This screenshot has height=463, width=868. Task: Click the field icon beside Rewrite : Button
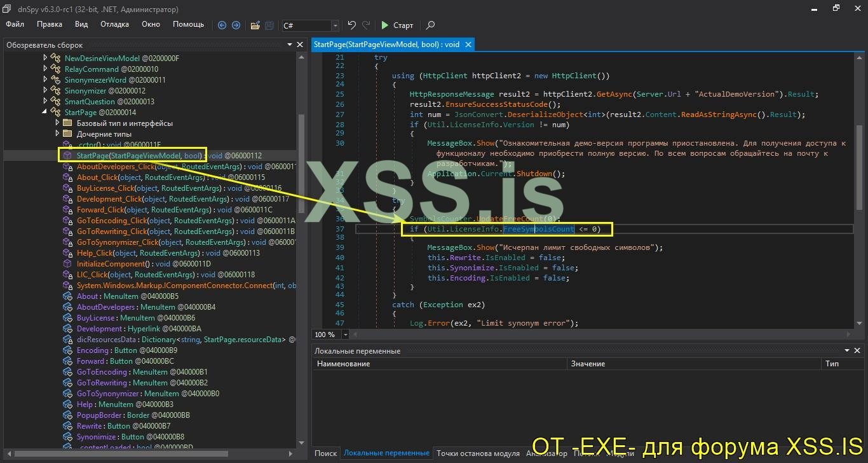point(67,426)
